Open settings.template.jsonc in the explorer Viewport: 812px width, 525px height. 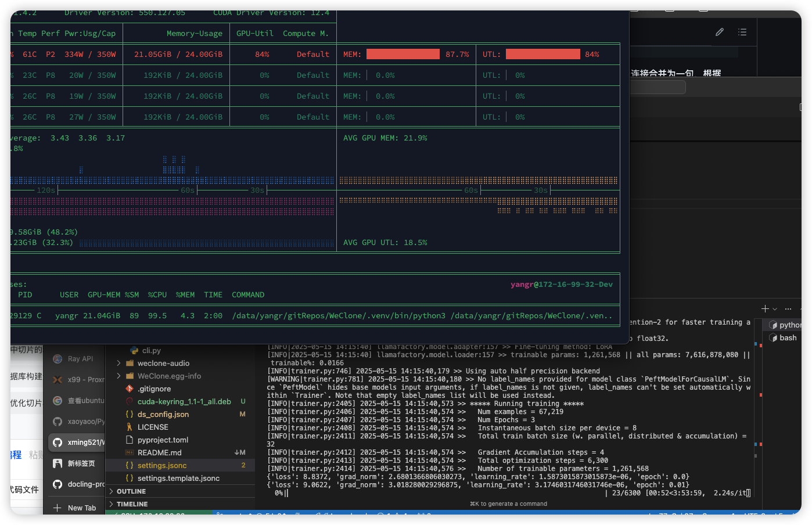(x=178, y=479)
